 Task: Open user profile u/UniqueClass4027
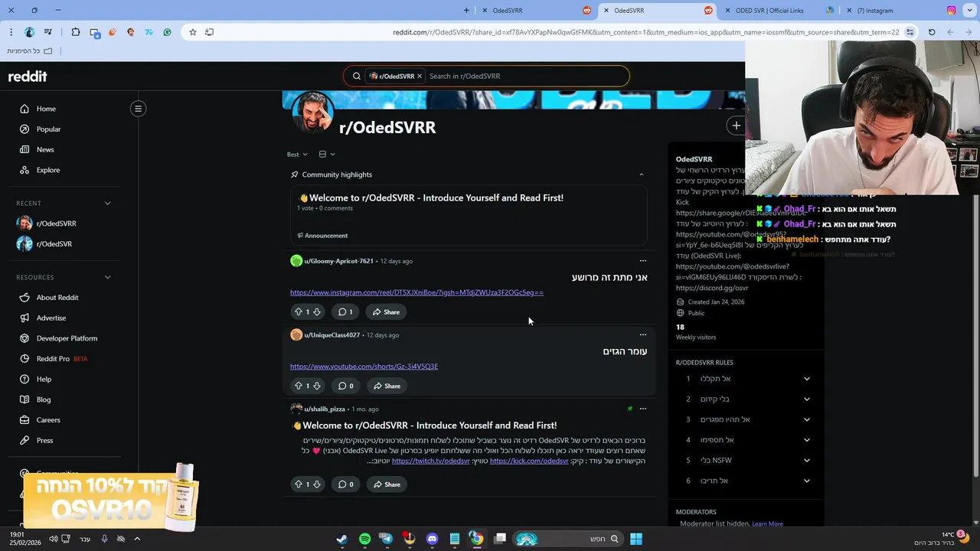point(332,334)
